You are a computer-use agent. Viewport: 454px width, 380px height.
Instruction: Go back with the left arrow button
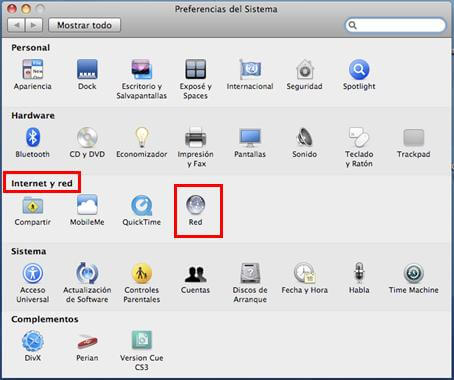click(x=16, y=25)
